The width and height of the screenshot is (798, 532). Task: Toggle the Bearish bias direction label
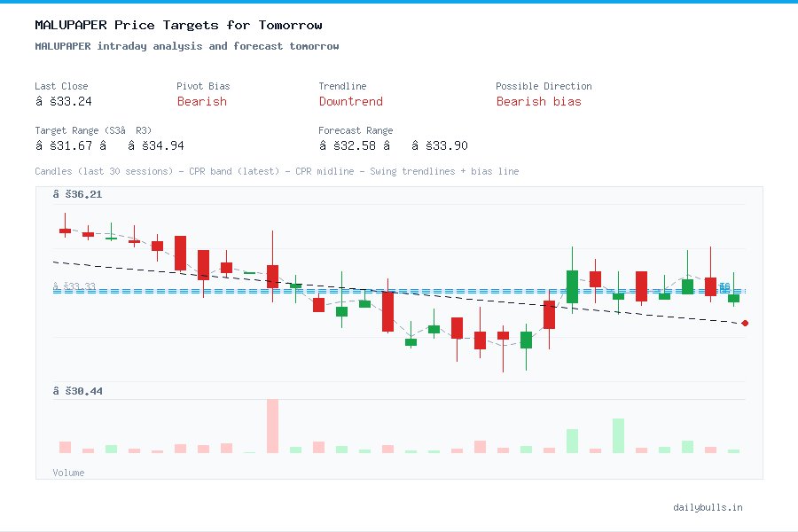point(541,103)
